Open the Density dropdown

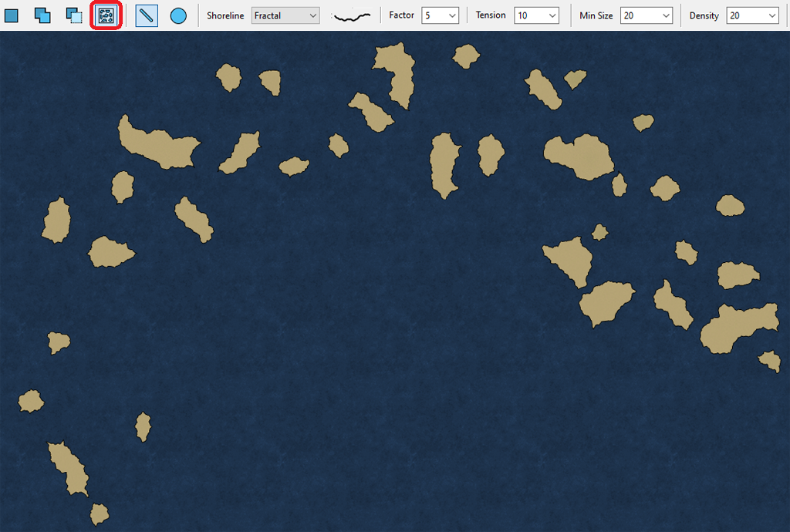tap(752, 15)
